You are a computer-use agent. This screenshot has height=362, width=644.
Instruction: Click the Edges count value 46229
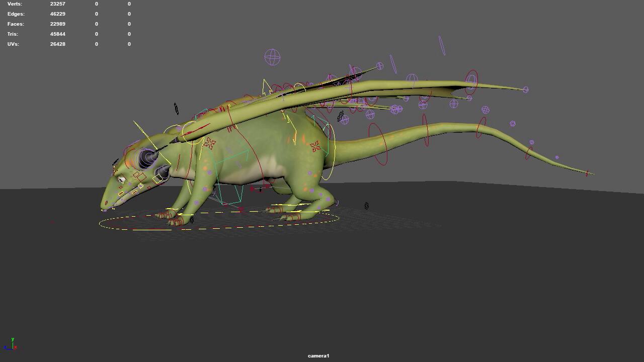coord(57,14)
